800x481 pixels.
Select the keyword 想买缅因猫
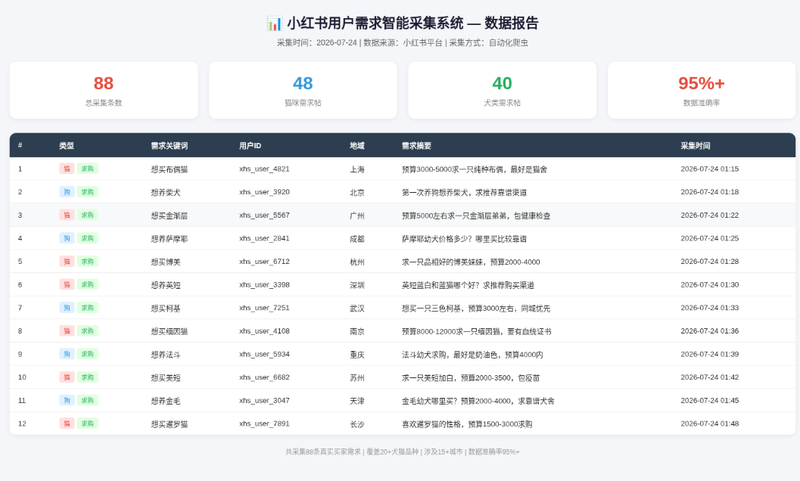coord(169,332)
